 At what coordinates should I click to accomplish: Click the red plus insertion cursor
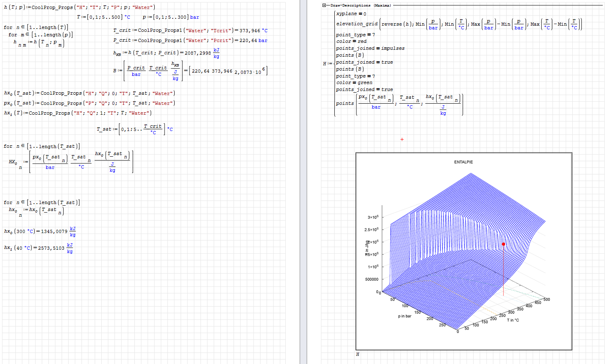pyautogui.click(x=402, y=140)
